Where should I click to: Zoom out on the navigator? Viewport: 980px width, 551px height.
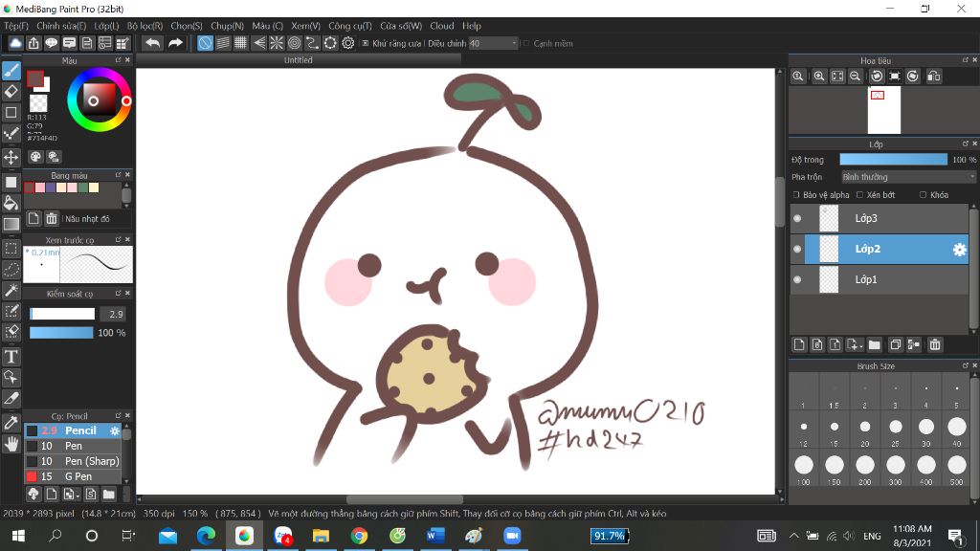(855, 77)
